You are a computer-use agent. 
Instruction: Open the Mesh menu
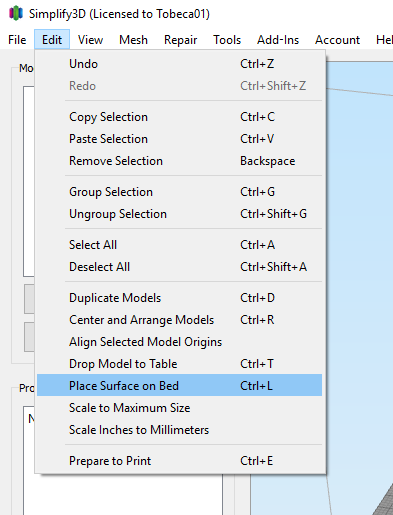[x=133, y=40]
